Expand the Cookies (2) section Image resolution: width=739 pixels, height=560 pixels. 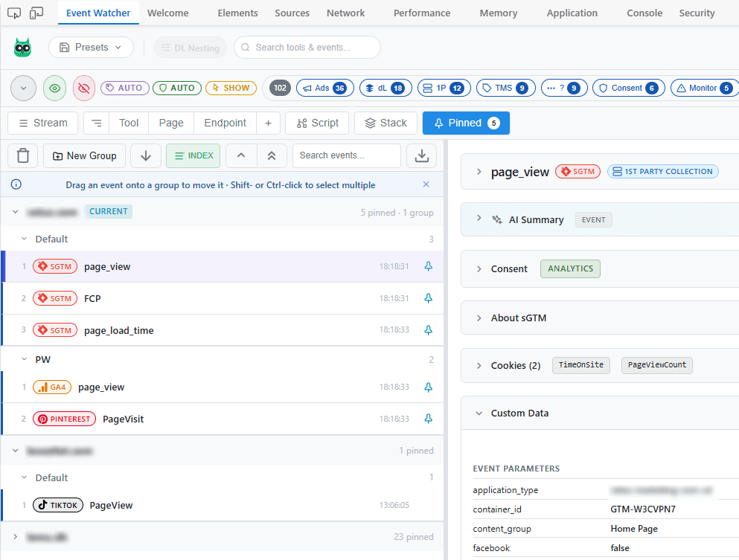[479, 365]
